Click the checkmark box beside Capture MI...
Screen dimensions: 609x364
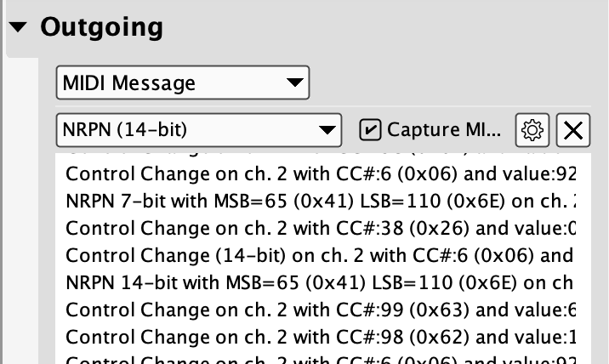coord(370,130)
